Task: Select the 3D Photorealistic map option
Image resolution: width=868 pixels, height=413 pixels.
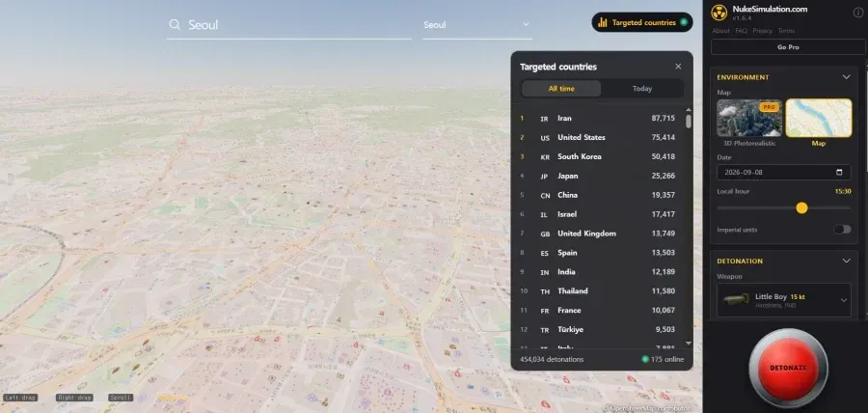Action: tap(749, 118)
